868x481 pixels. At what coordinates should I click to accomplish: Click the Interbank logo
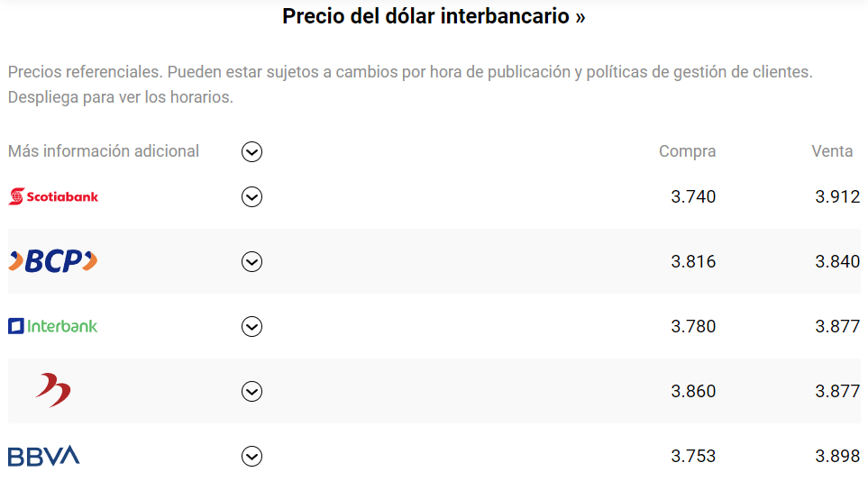click(53, 326)
